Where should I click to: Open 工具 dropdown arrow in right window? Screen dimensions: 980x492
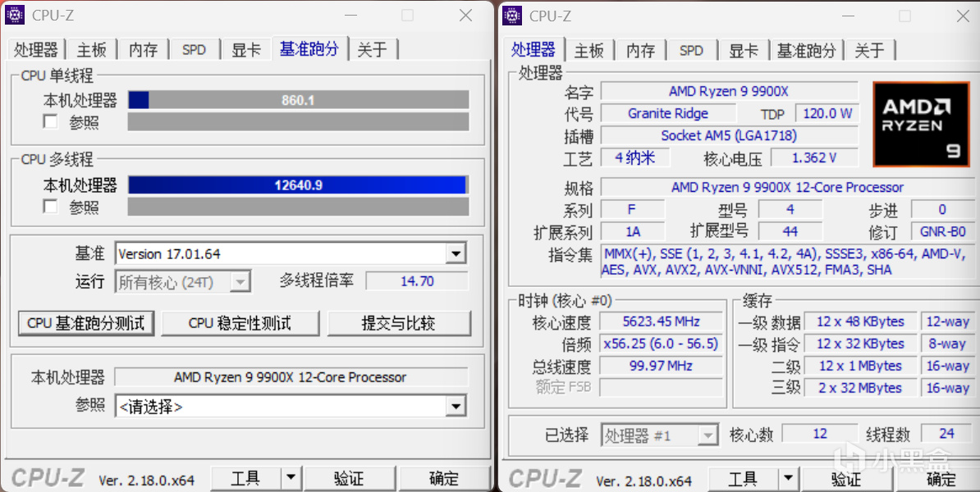788,478
